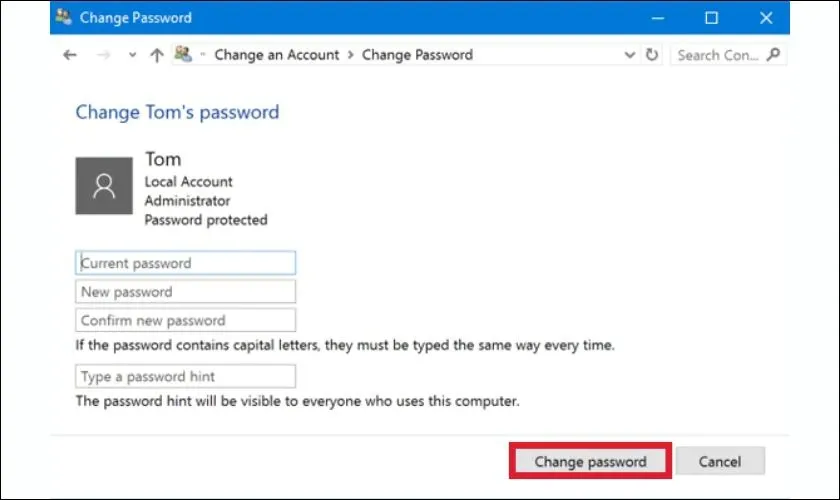Focus the Current password field
This screenshot has width=840, height=500.
tap(186, 263)
